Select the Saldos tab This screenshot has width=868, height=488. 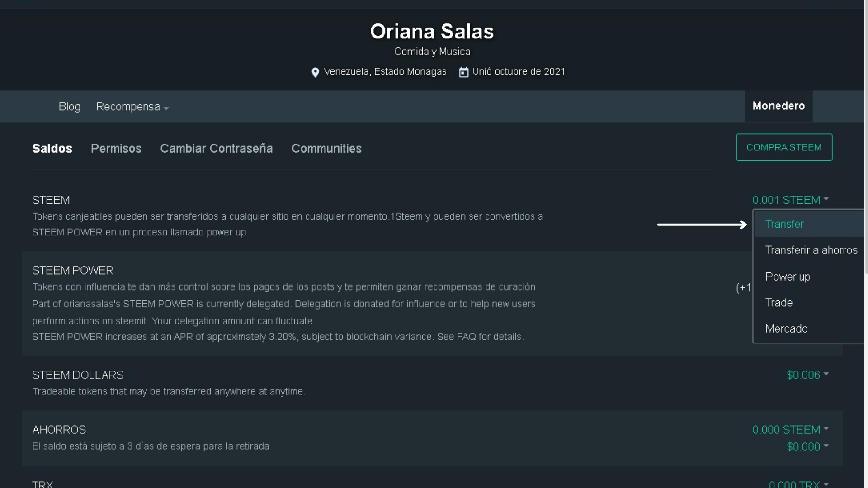(52, 149)
